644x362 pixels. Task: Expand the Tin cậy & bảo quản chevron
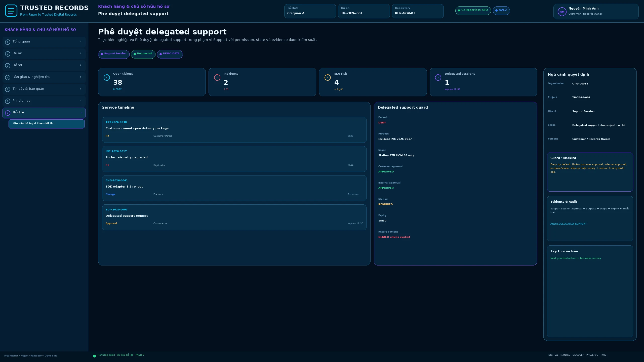click(81, 89)
